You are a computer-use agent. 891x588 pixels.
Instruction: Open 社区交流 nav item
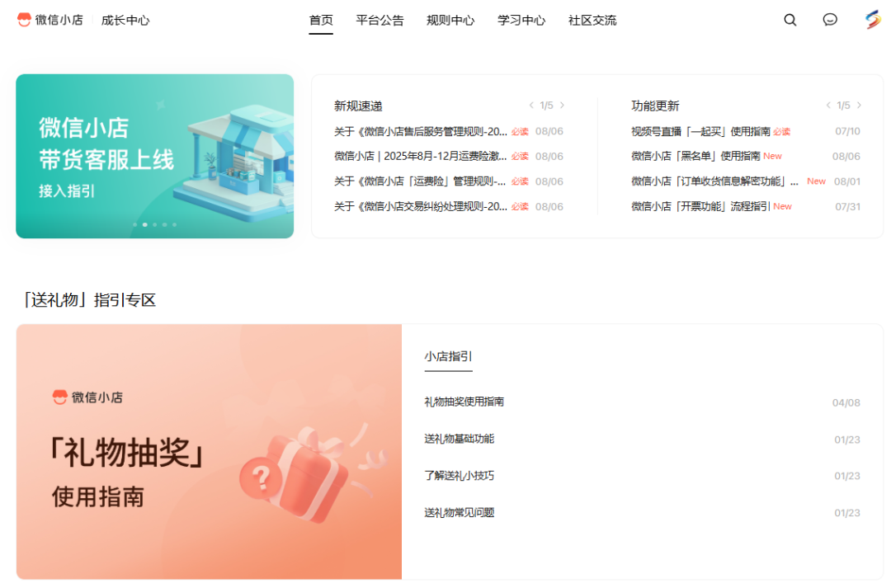(592, 21)
